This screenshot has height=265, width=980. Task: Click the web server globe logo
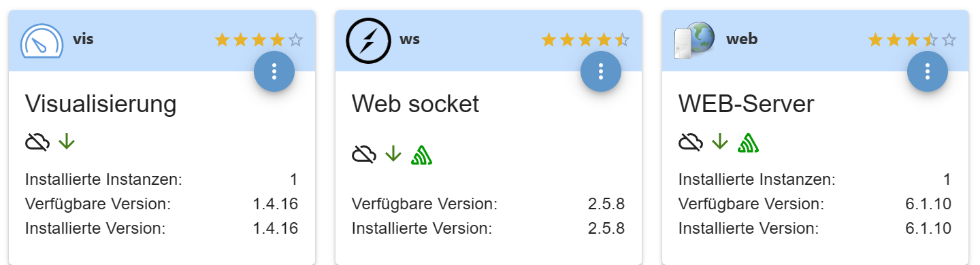(x=694, y=41)
